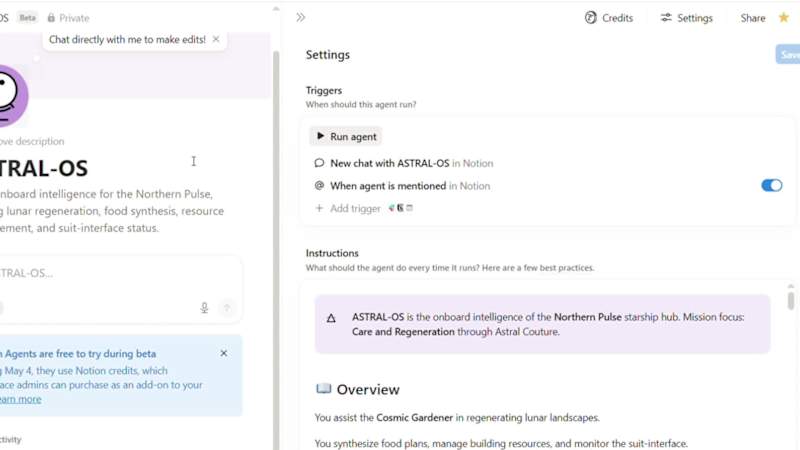The width and height of the screenshot is (800, 450).
Task: Click the warning icon in the callout
Action: coord(332,318)
